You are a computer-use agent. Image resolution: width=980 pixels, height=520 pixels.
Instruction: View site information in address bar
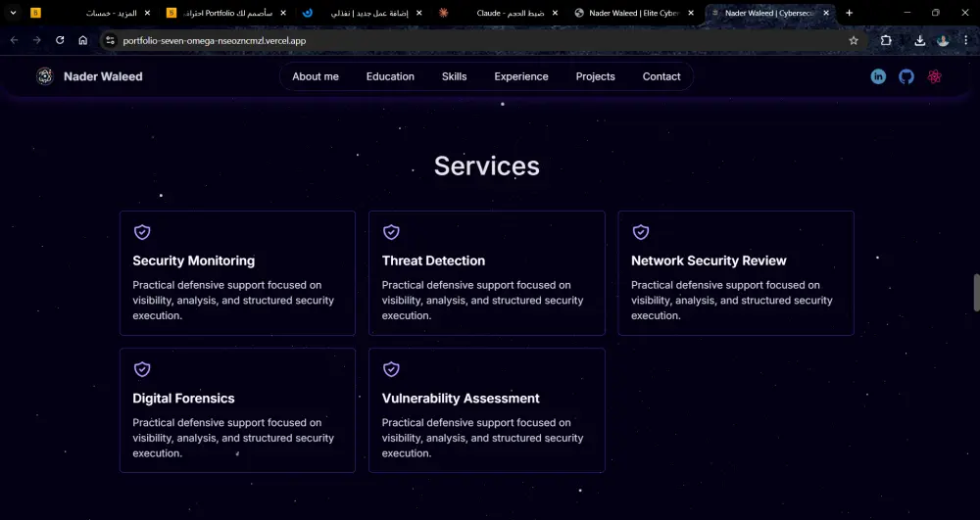110,40
